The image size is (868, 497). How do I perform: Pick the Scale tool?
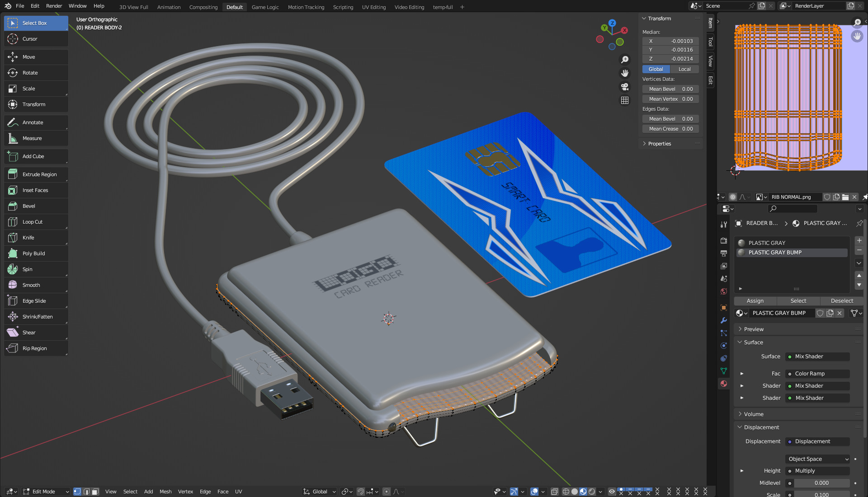coord(36,89)
